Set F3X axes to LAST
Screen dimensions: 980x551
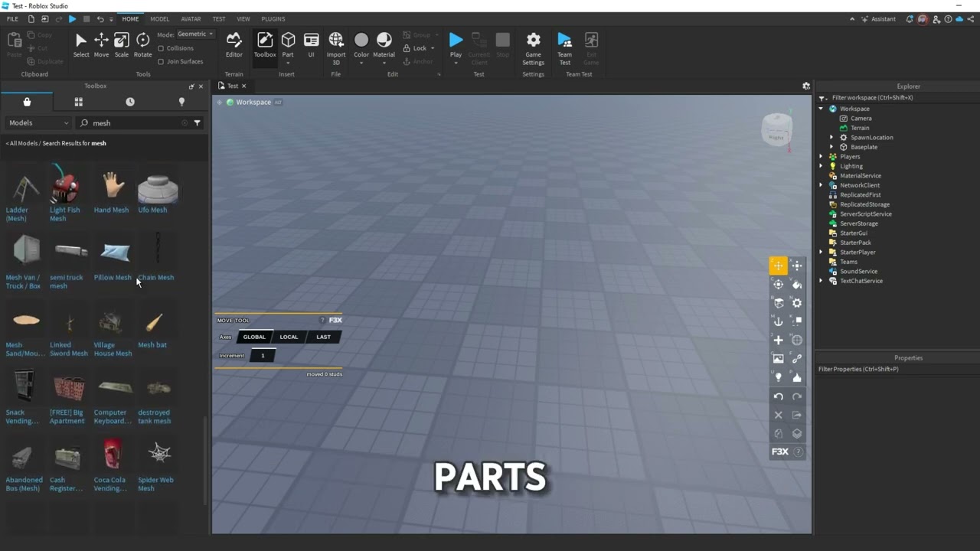tap(323, 337)
